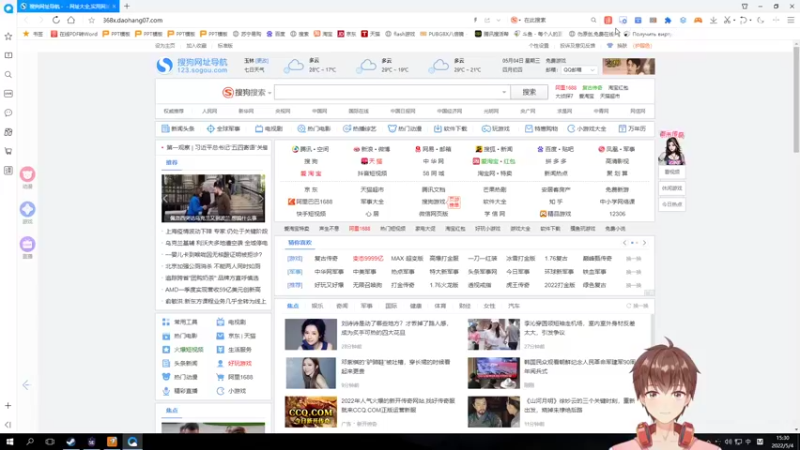This screenshot has height=450, width=800.
Task: Open the search icon in left sidebar
Action: click(x=8, y=74)
